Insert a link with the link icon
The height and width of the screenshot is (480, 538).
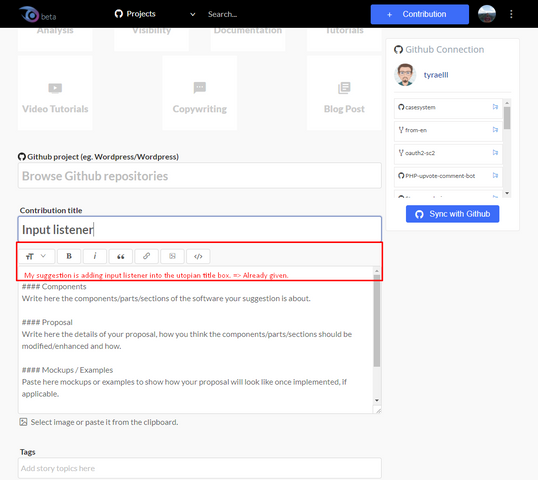[147, 256]
